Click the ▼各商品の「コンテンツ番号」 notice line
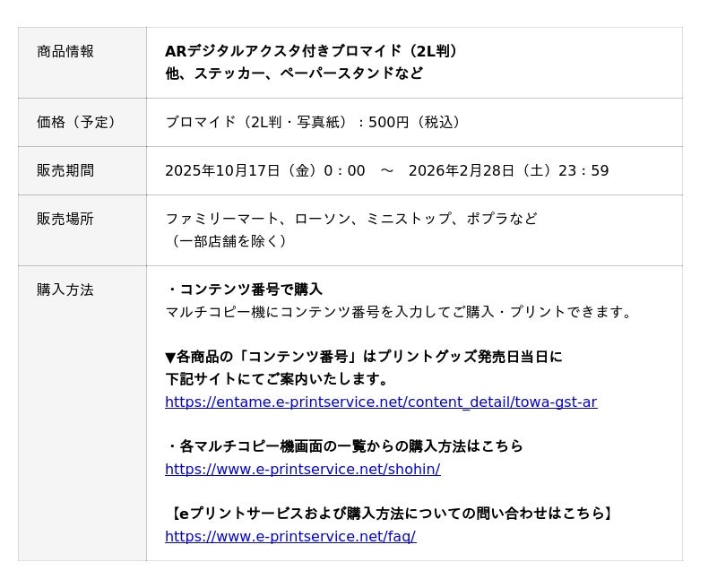Viewport: 717px width, 588px height. tap(363, 357)
